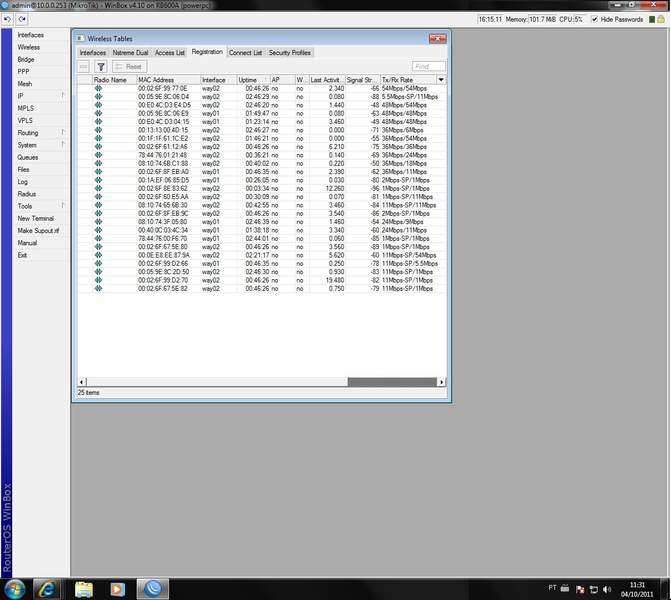Sort by the Radio Name column header
Screen dimensions: 671x600
114,80
